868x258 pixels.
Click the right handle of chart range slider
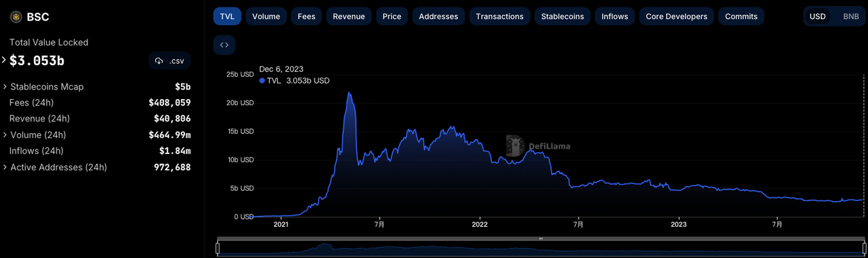(864, 248)
